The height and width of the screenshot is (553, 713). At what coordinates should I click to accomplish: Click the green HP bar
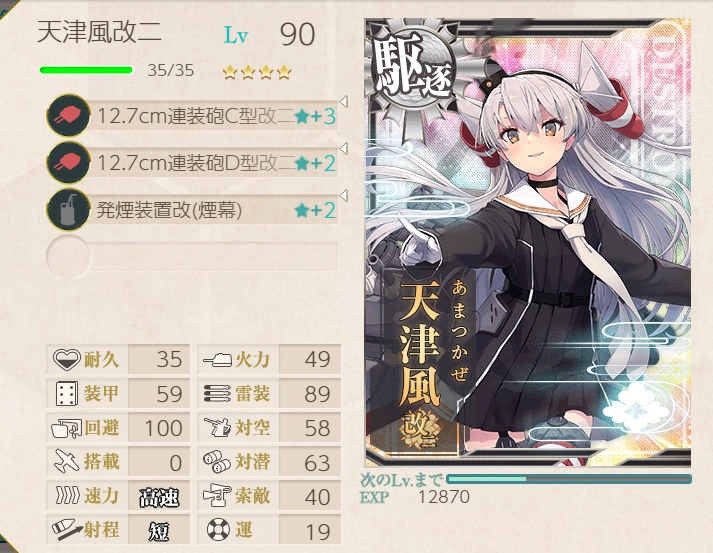point(86,70)
